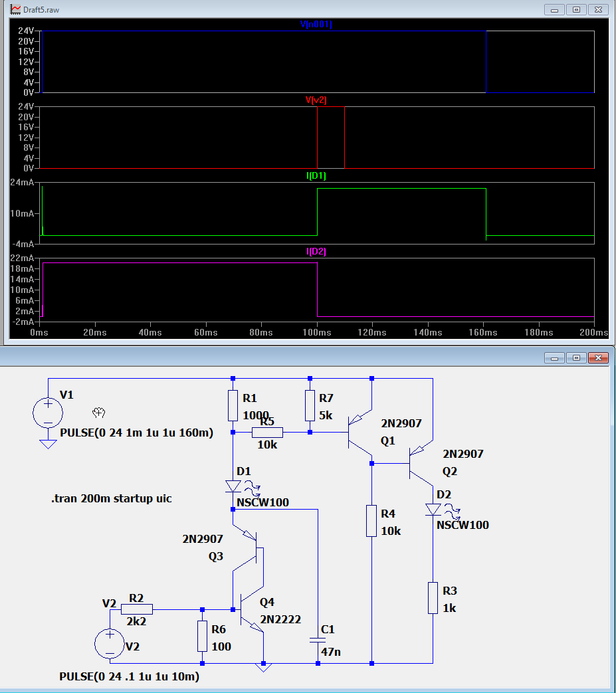Maximize the Draft5.raw waveform window

[x=576, y=10]
